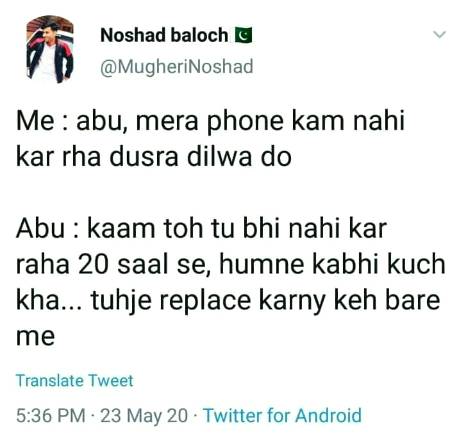The height and width of the screenshot is (435, 450).
Task: Open the tweet options chevron
Action: point(439,34)
